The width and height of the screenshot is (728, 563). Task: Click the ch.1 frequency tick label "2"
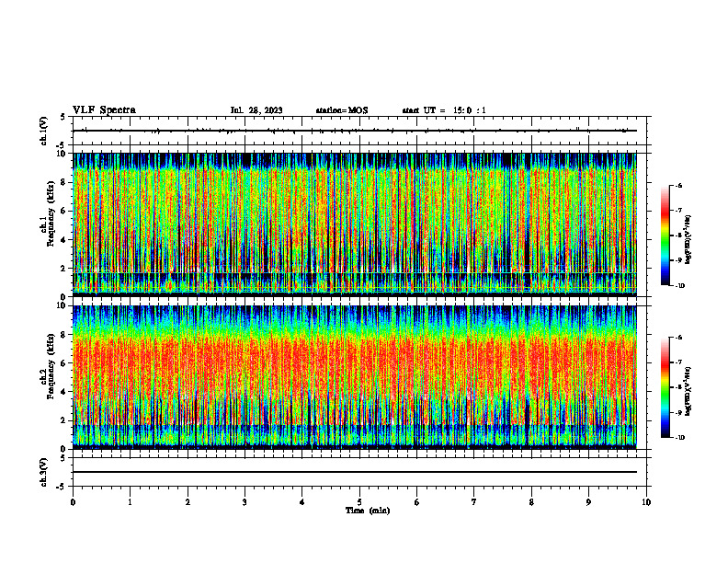[64, 268]
